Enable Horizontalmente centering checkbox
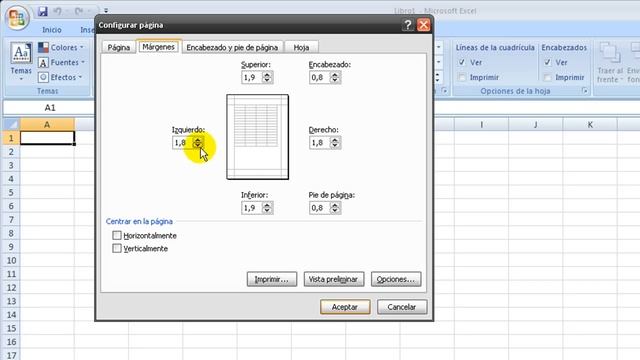This screenshot has width=640, height=360. (117, 235)
